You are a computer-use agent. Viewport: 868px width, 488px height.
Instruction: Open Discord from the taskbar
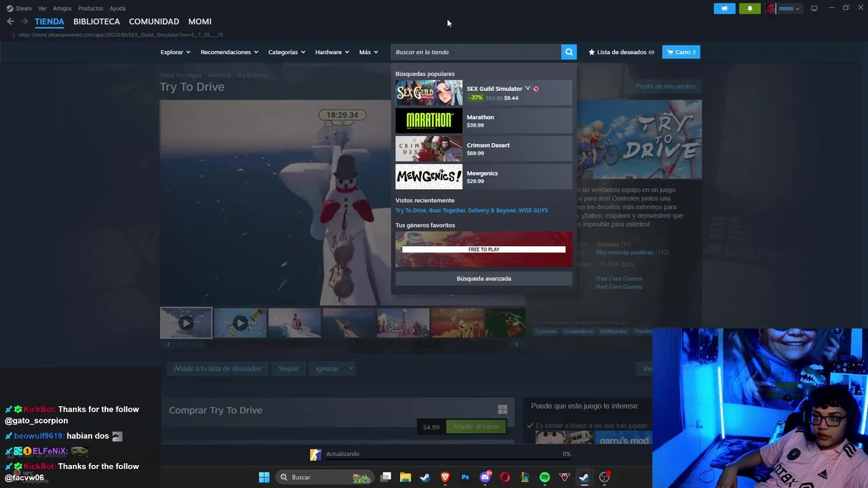point(485,477)
